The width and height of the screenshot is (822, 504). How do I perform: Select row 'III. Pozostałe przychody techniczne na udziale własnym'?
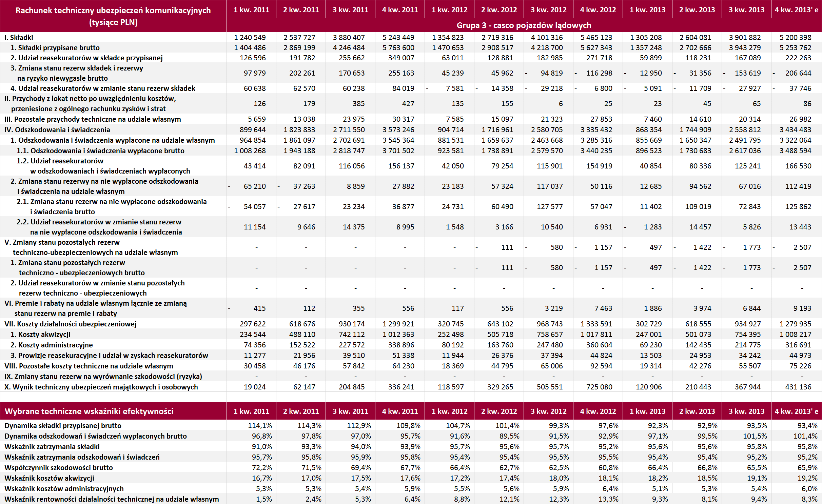point(93,119)
